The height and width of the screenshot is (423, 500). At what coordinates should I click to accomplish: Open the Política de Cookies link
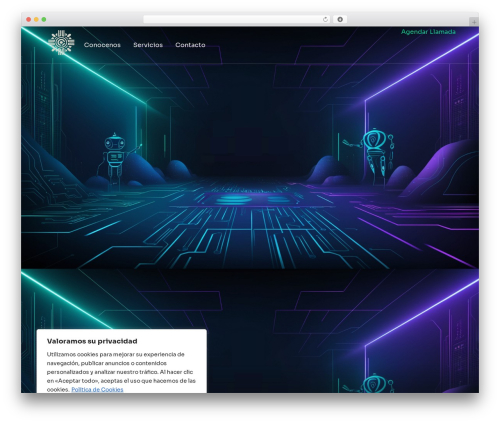click(x=97, y=389)
